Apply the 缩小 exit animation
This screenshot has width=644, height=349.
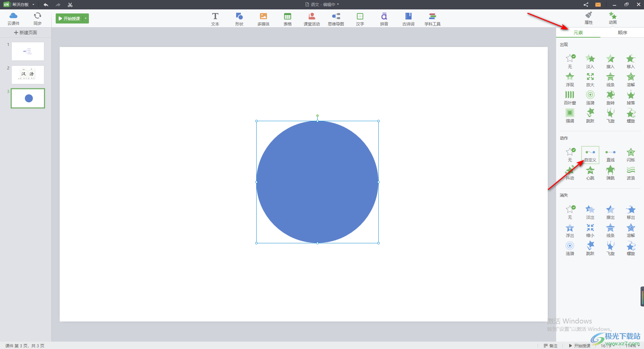coord(590,231)
